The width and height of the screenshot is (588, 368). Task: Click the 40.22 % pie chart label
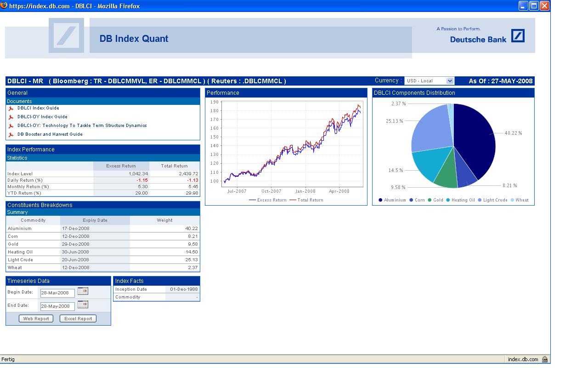tap(513, 133)
